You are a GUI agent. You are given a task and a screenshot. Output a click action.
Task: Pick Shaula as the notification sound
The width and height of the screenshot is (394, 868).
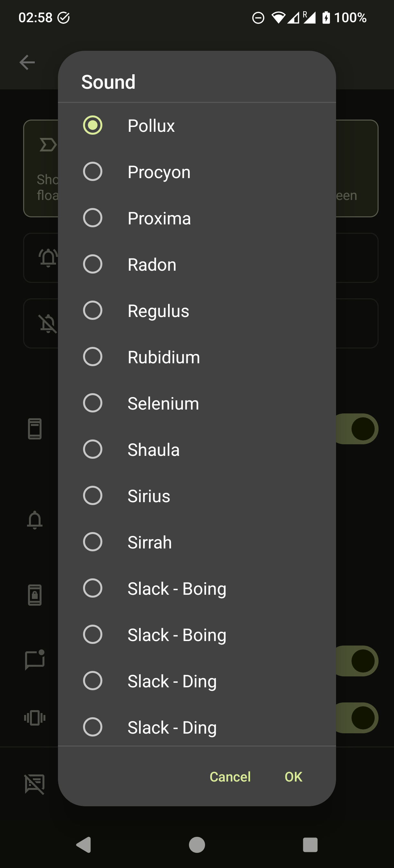pos(93,449)
